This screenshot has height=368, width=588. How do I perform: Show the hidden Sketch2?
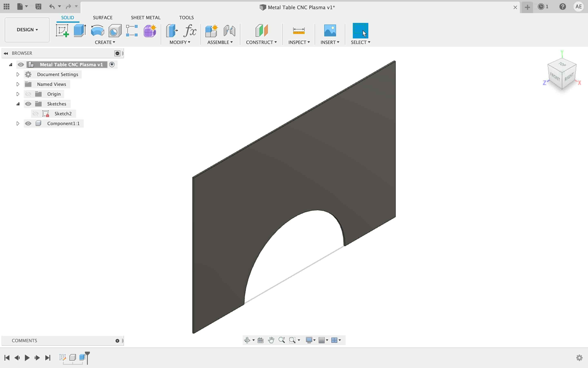36,114
